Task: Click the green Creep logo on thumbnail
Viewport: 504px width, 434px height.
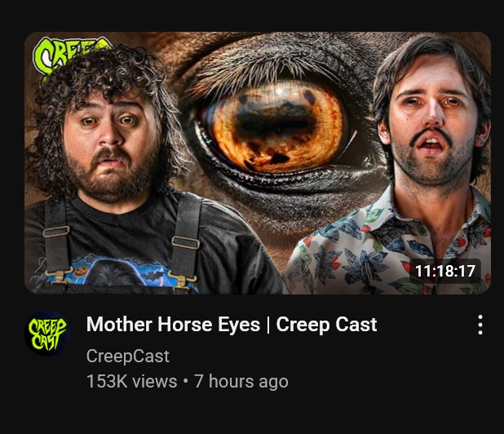Action: [x=74, y=53]
